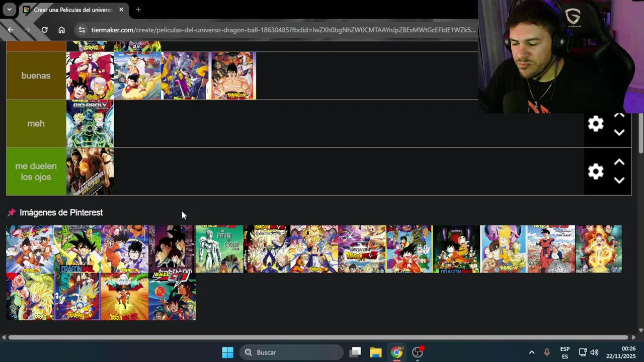The height and width of the screenshot is (362, 644).
Task: Select the Resurrection F golden Frieza poster
Action: [x=599, y=249]
